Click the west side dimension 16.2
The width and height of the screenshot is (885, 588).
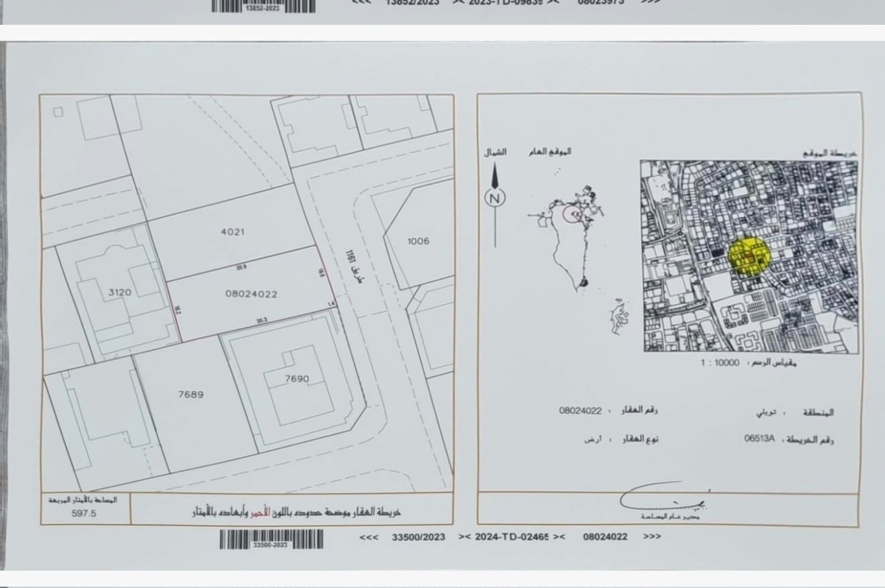[x=176, y=310]
